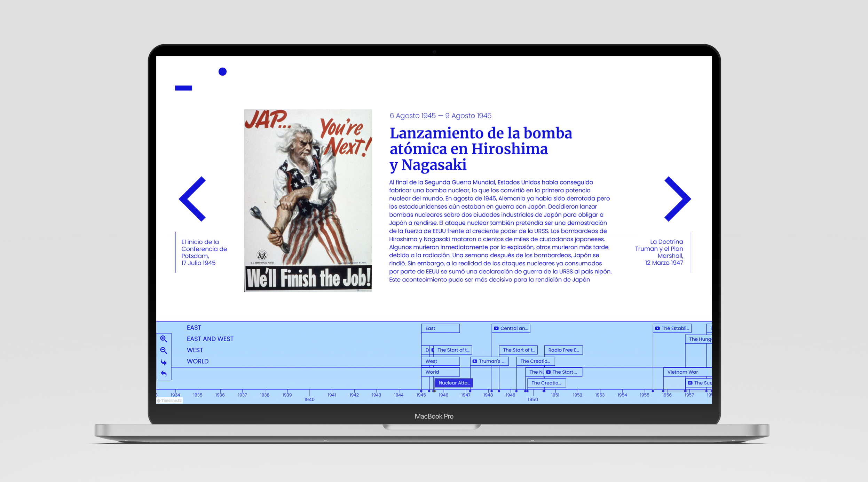Select the East timeline marker box
This screenshot has height=482, width=868.
click(440, 328)
